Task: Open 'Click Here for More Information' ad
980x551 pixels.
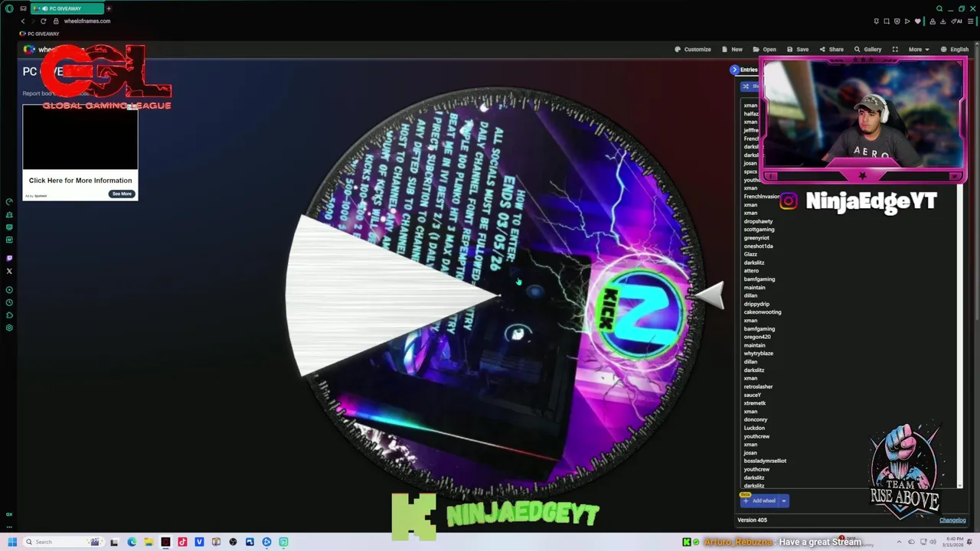Action: tap(80, 181)
